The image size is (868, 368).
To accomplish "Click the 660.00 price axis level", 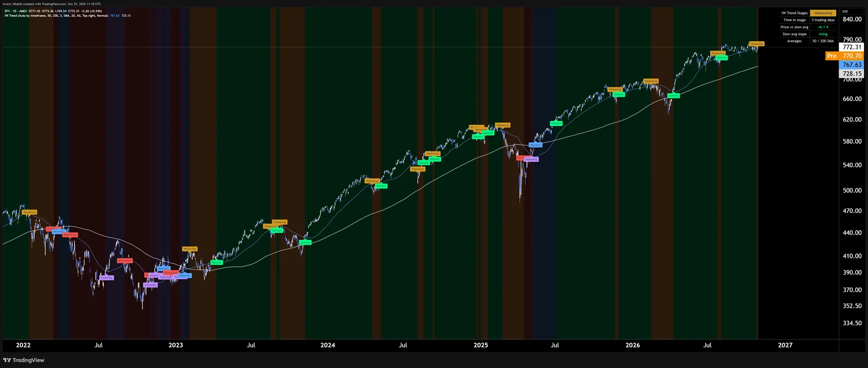I will (852, 99).
